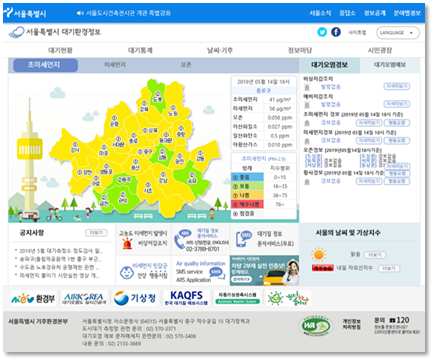This screenshot has height=363, width=436.
Task: Click 응답소 in the top header
Action: click(x=347, y=13)
